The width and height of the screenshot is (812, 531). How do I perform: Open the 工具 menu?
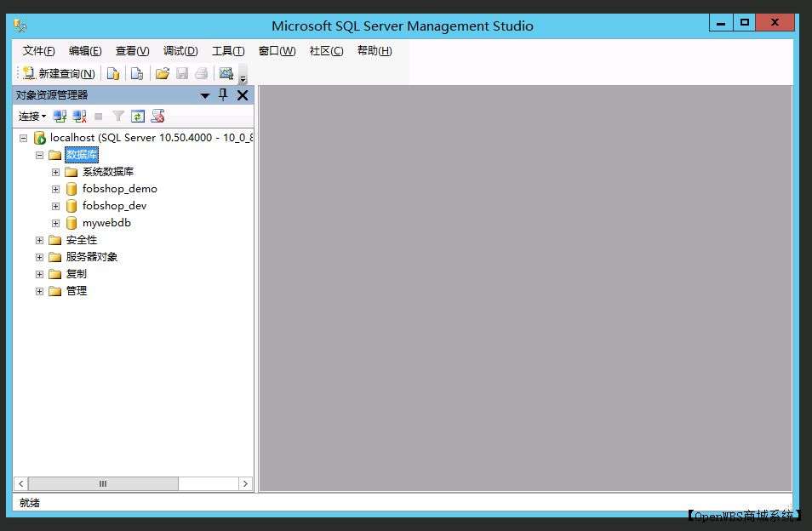click(227, 50)
